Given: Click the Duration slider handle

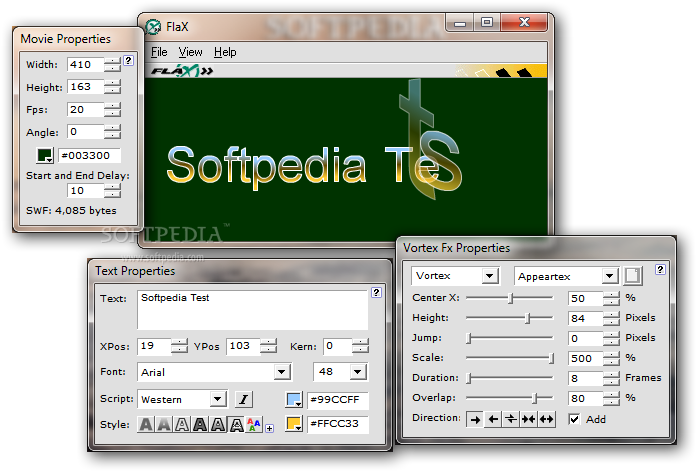Looking at the screenshot, I should coord(469,378).
